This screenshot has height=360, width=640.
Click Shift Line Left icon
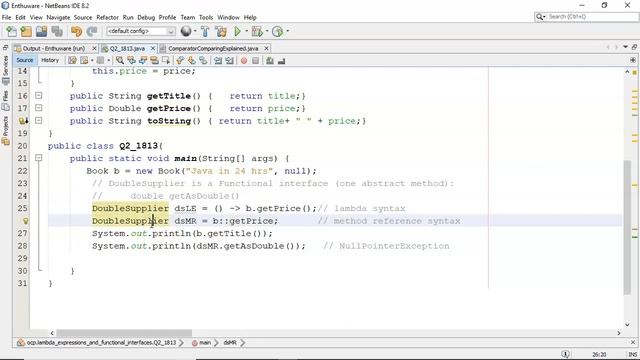(x=218, y=60)
